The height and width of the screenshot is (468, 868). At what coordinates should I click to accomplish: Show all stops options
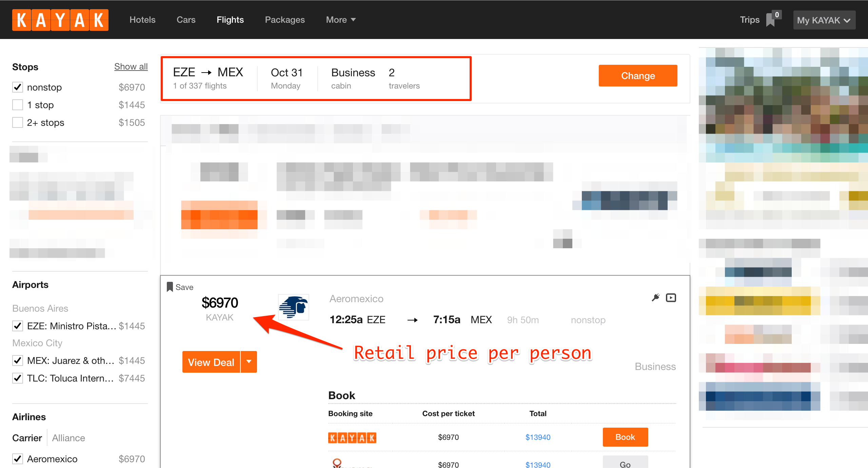pyautogui.click(x=131, y=66)
